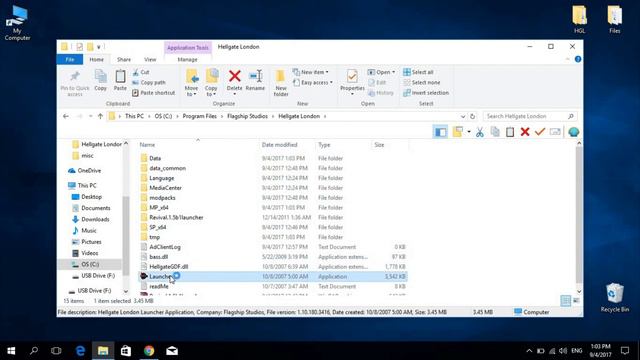Sort the file list by Date modified

tap(279, 145)
